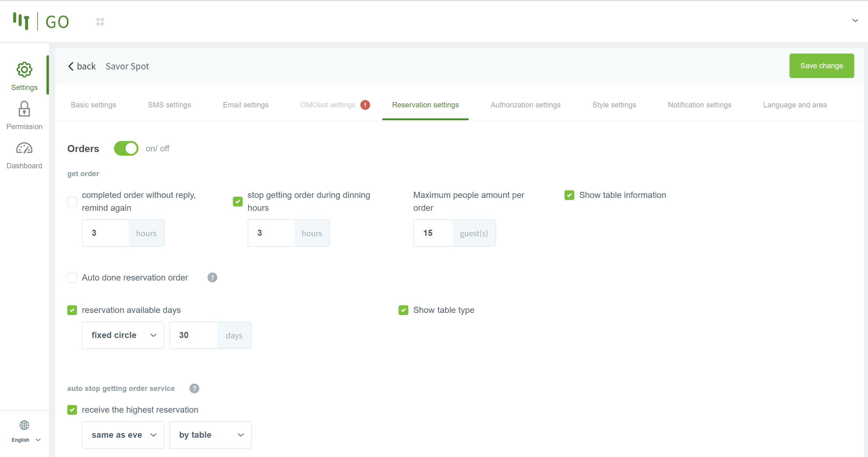The width and height of the screenshot is (868, 457).
Task: Uncheck Show table information
Action: click(569, 195)
